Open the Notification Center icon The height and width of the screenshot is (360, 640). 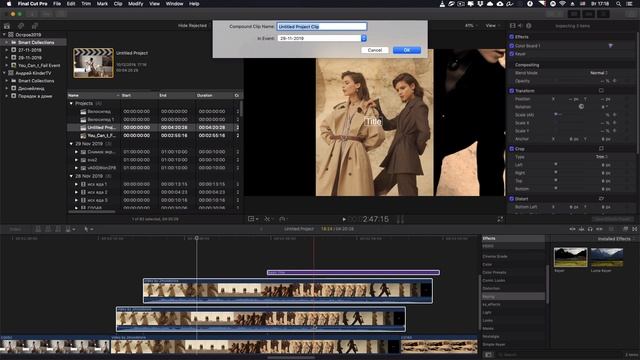[x=630, y=4]
